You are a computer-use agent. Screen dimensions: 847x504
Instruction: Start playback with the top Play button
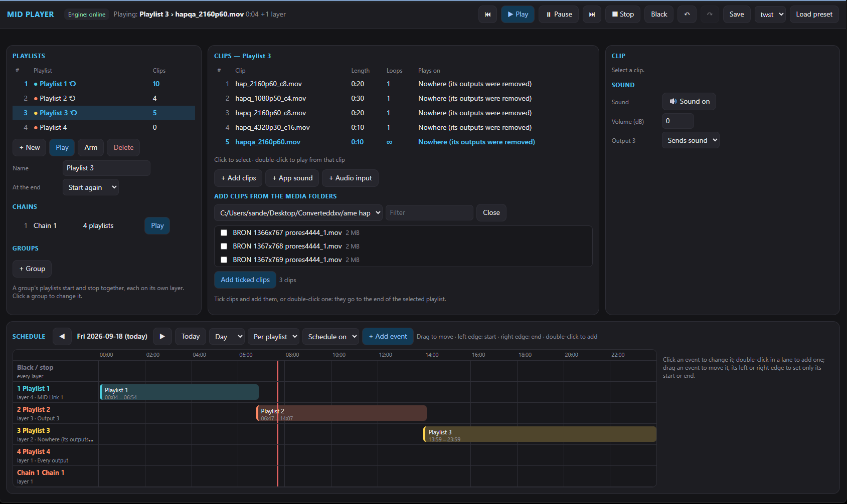[x=518, y=15]
